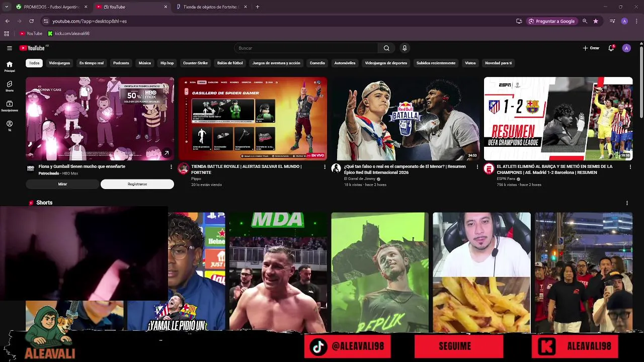This screenshot has height=362, width=644.
Task: Open the notifications bell
Action: [611, 48]
